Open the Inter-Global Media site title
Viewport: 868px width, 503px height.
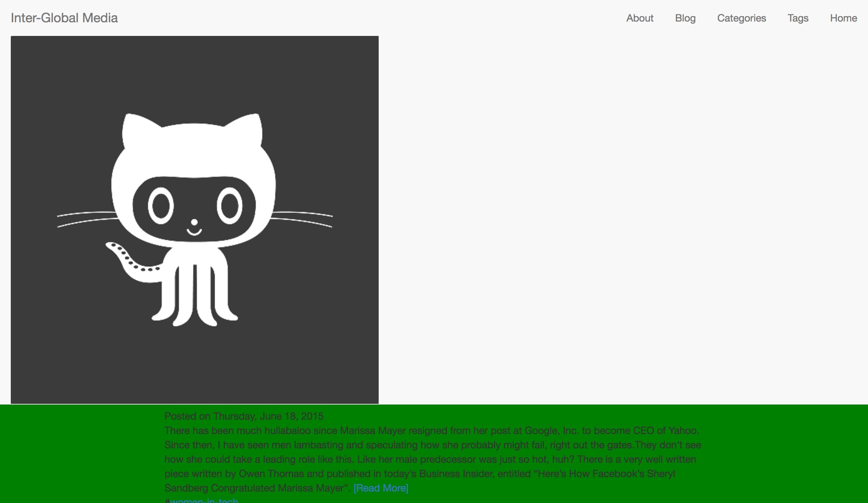(64, 18)
